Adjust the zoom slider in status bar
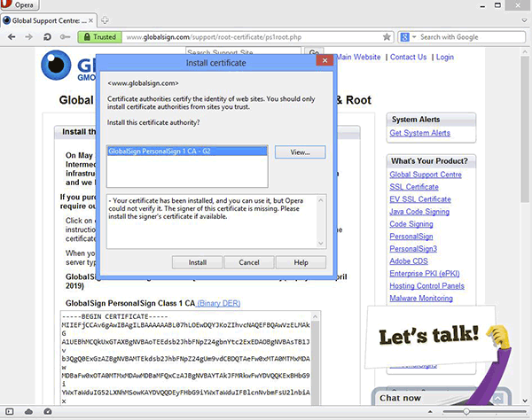 point(466,411)
